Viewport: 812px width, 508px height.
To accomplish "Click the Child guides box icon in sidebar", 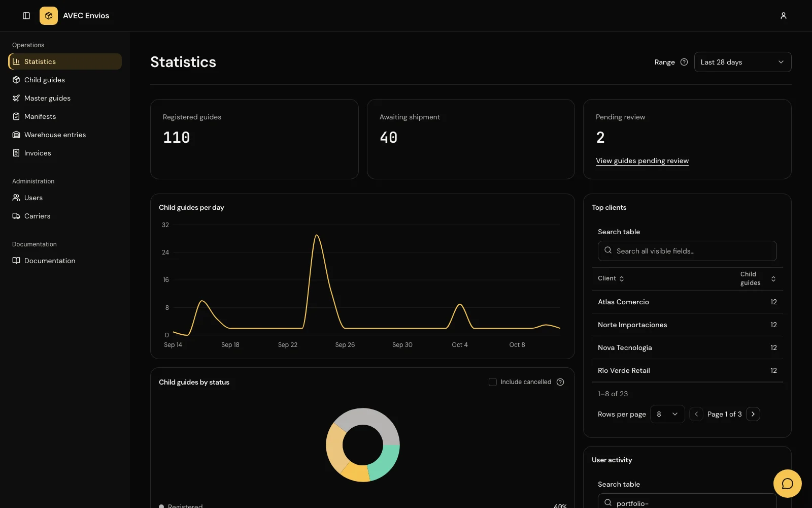I will (x=16, y=80).
